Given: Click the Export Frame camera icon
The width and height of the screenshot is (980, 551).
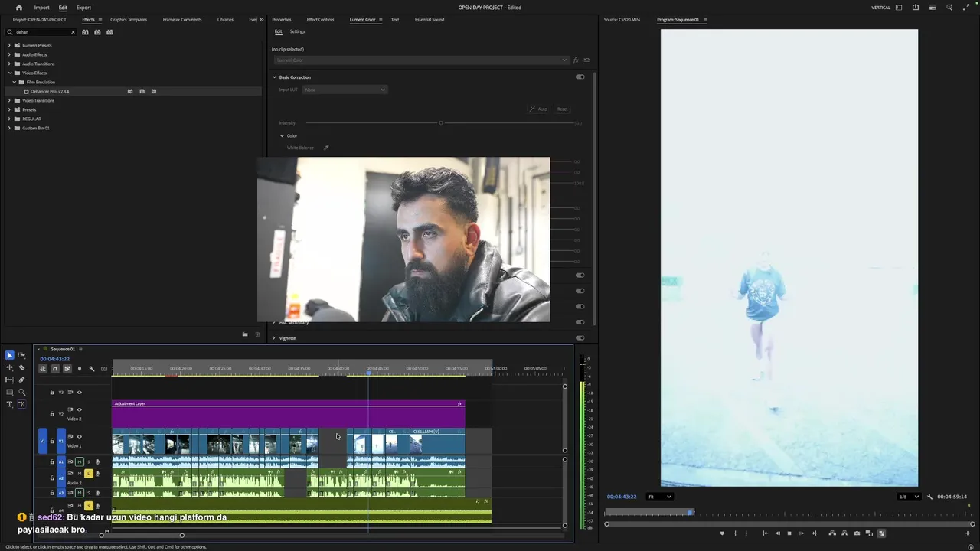Looking at the screenshot, I should [x=857, y=533].
